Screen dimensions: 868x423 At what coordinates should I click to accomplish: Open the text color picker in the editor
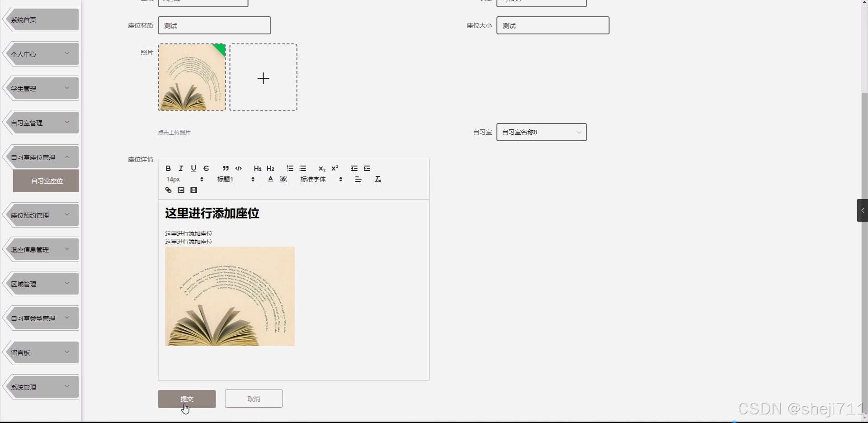[x=270, y=179]
